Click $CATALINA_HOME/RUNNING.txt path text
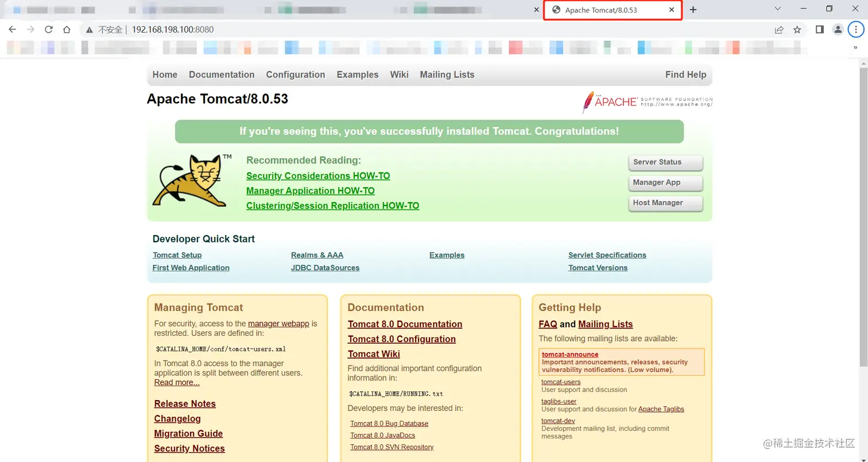The image size is (868, 462). pyautogui.click(x=396, y=394)
